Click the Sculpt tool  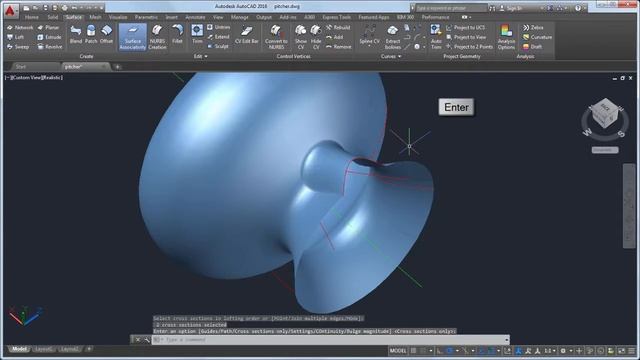[x=218, y=47]
